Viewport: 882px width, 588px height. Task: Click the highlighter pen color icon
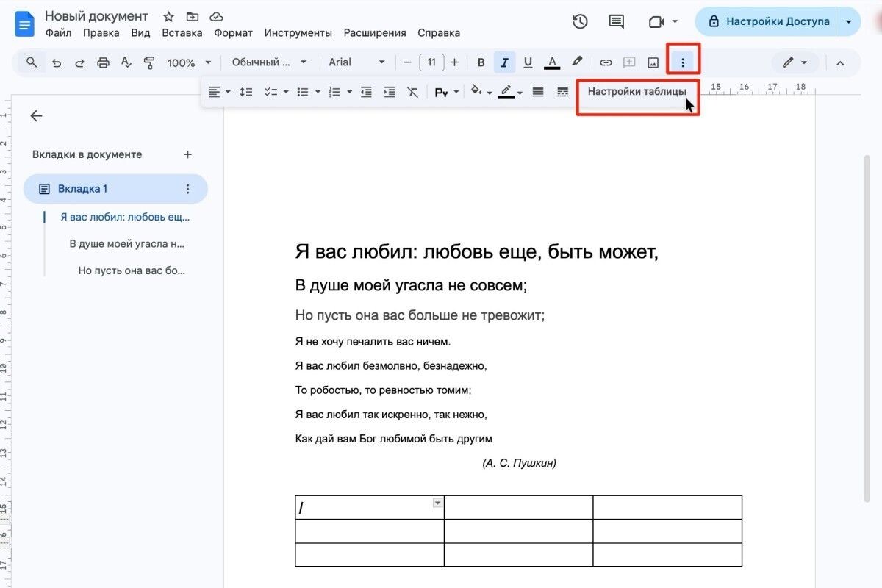tap(578, 62)
